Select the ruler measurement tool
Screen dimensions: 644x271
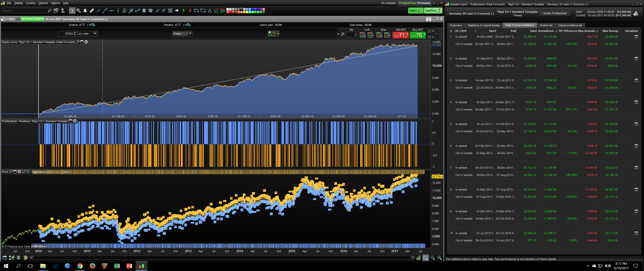tap(92, 11)
